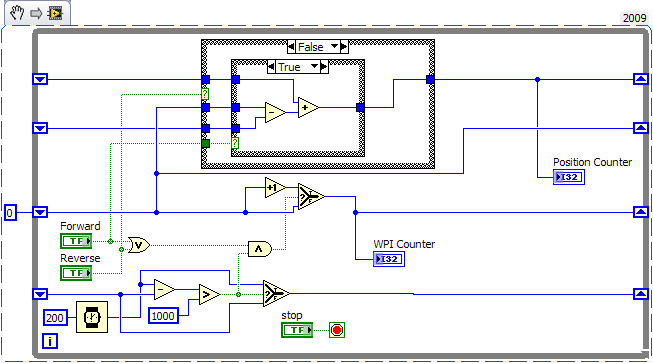This screenshot has width=653, height=363.
Task: Click the 0 initialization constant
Action: (x=10, y=213)
